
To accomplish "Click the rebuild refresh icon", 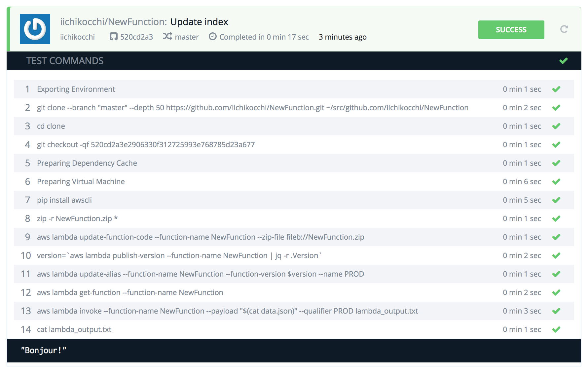I will 564,29.
